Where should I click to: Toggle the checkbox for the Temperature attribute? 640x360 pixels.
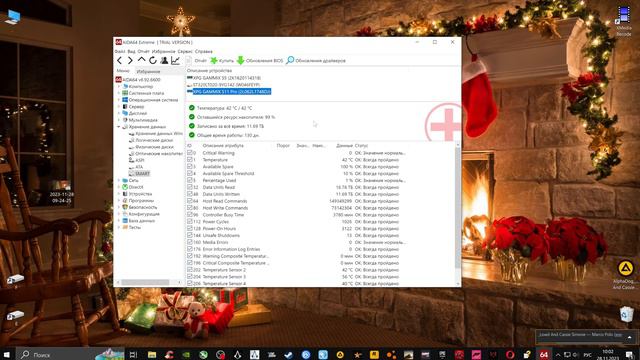(190, 160)
